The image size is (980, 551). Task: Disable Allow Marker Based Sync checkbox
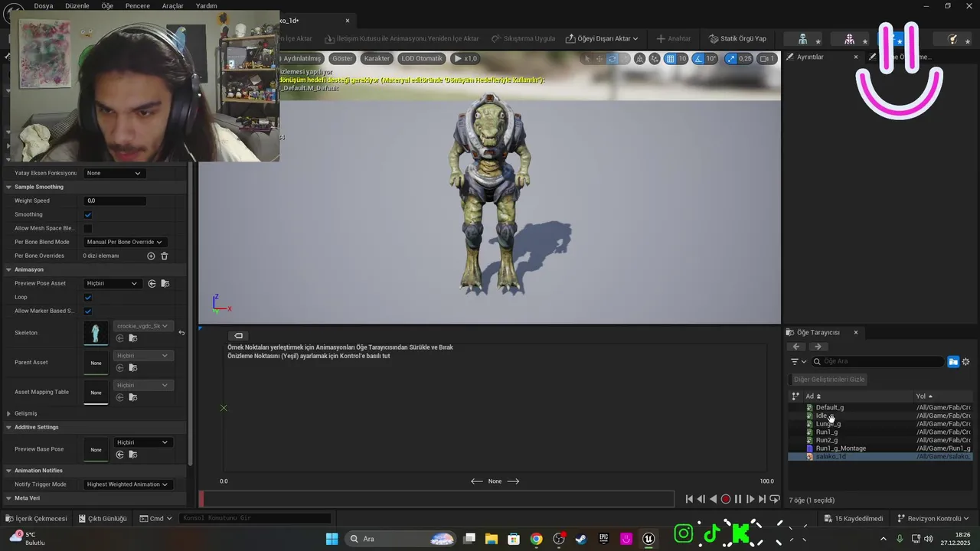click(x=88, y=311)
